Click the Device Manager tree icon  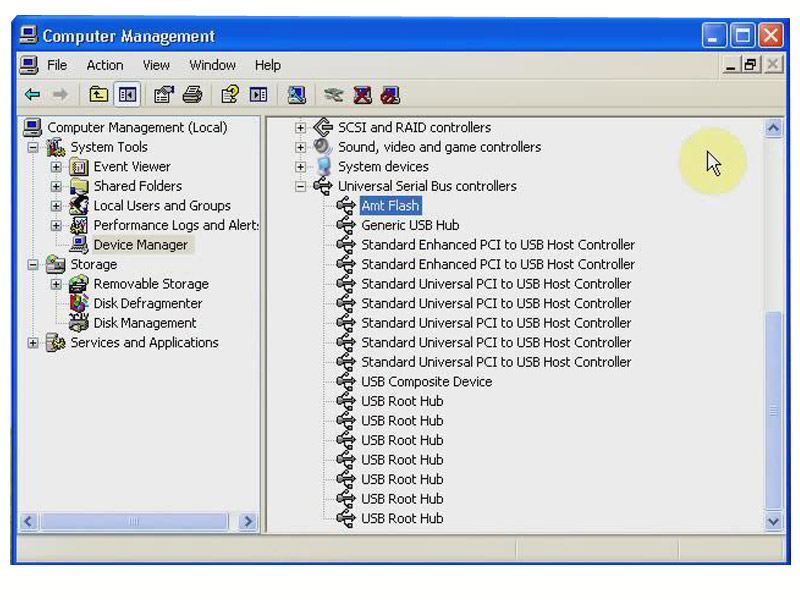tap(79, 245)
